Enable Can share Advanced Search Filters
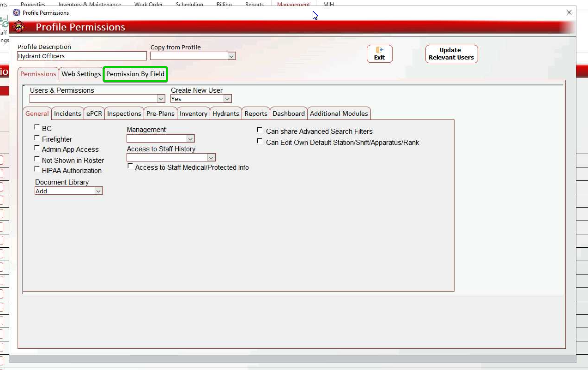588x370 pixels. pos(260,131)
